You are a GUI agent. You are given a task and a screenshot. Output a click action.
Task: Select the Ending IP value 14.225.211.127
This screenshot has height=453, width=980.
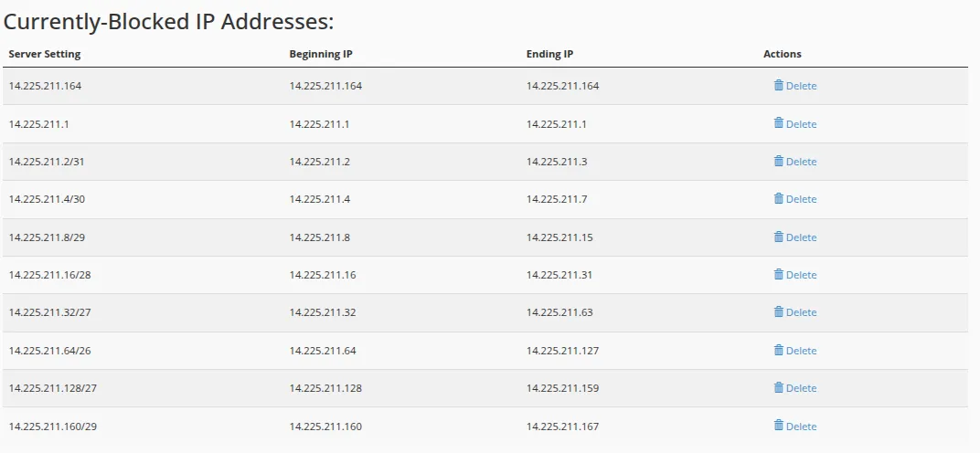(562, 351)
